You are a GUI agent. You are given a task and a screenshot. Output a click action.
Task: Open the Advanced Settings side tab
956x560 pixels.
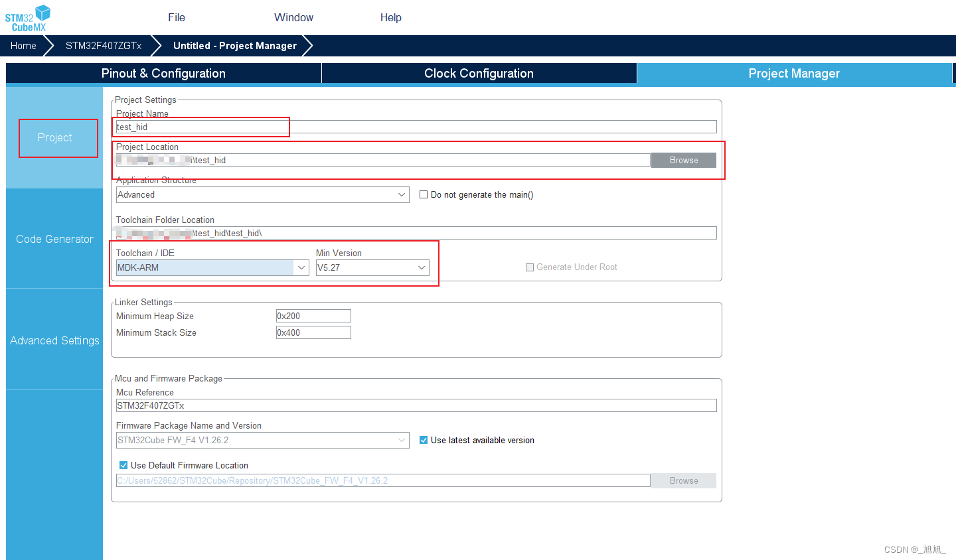click(x=54, y=340)
